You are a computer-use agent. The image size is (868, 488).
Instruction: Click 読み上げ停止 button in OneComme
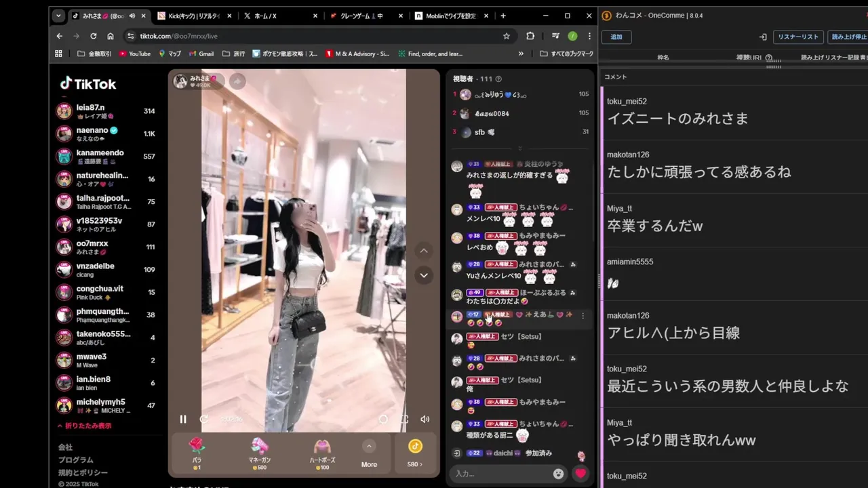point(848,37)
